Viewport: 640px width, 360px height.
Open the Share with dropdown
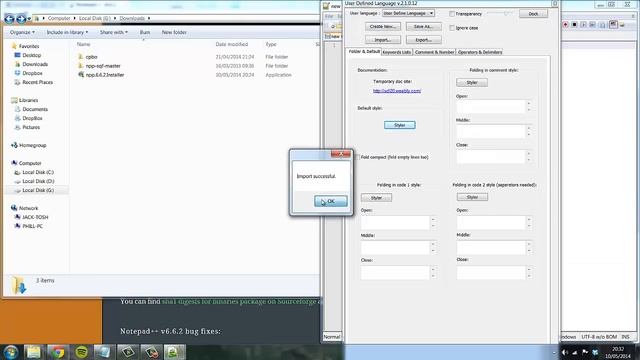113,32
